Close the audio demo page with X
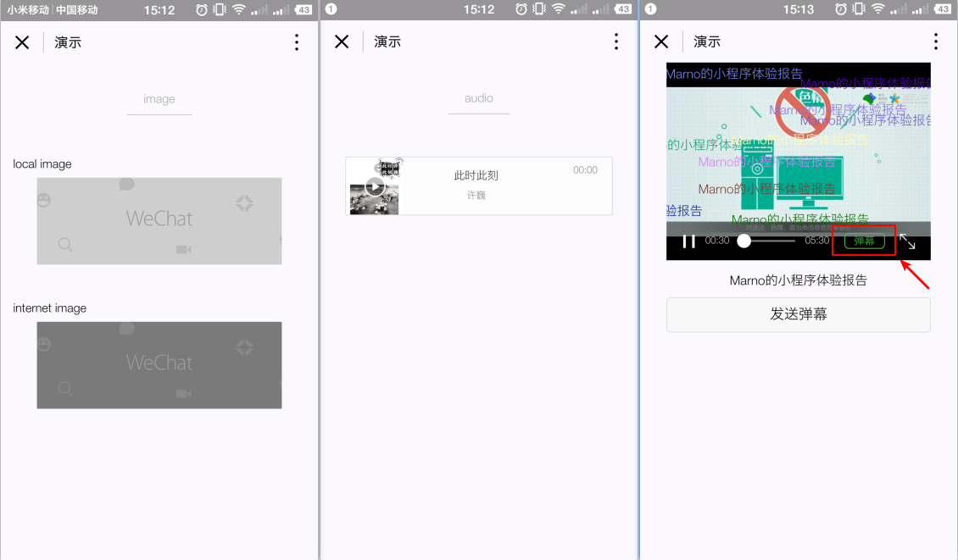 coord(342,42)
